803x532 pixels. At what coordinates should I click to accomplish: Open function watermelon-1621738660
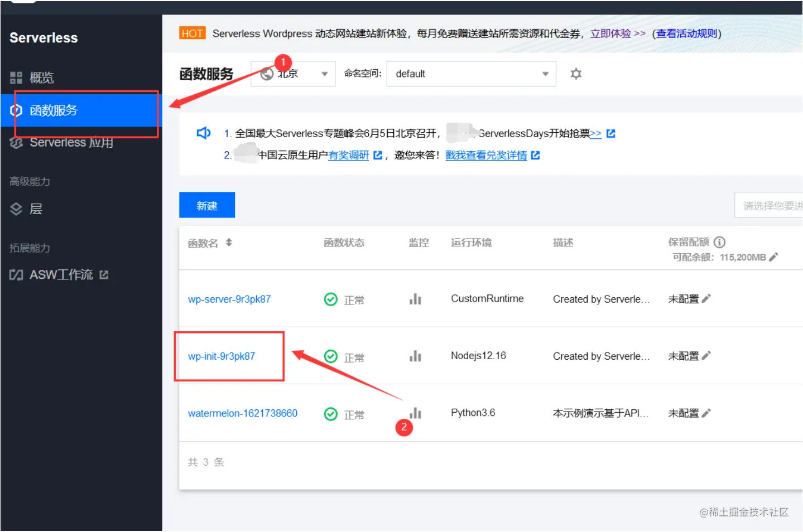(243, 413)
